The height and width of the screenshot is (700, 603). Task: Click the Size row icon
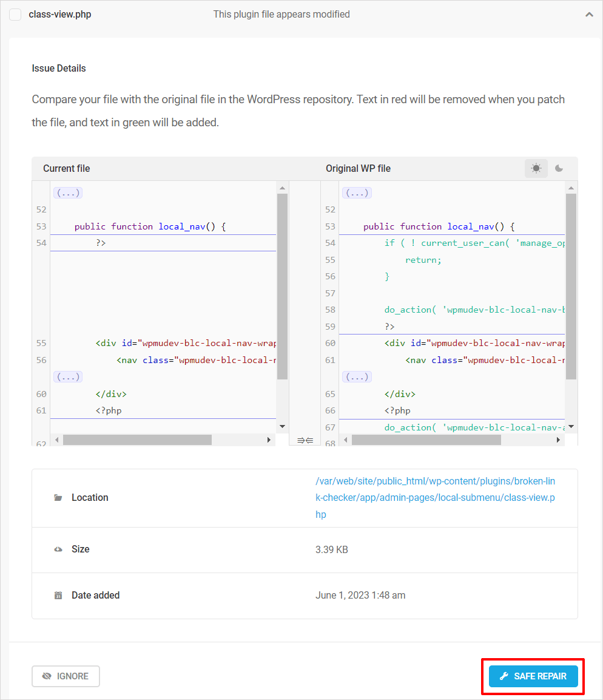58,549
